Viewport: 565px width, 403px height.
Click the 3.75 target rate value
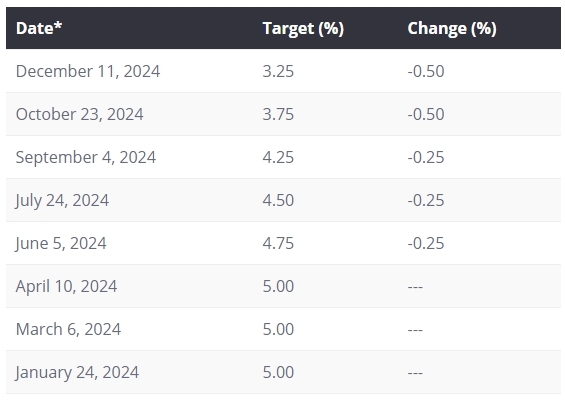[278, 114]
